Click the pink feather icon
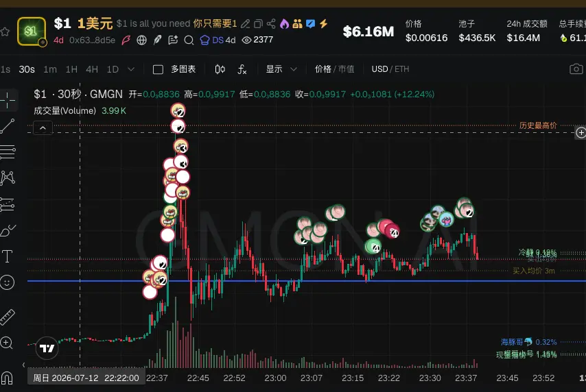586x392 pixels. (x=126, y=40)
